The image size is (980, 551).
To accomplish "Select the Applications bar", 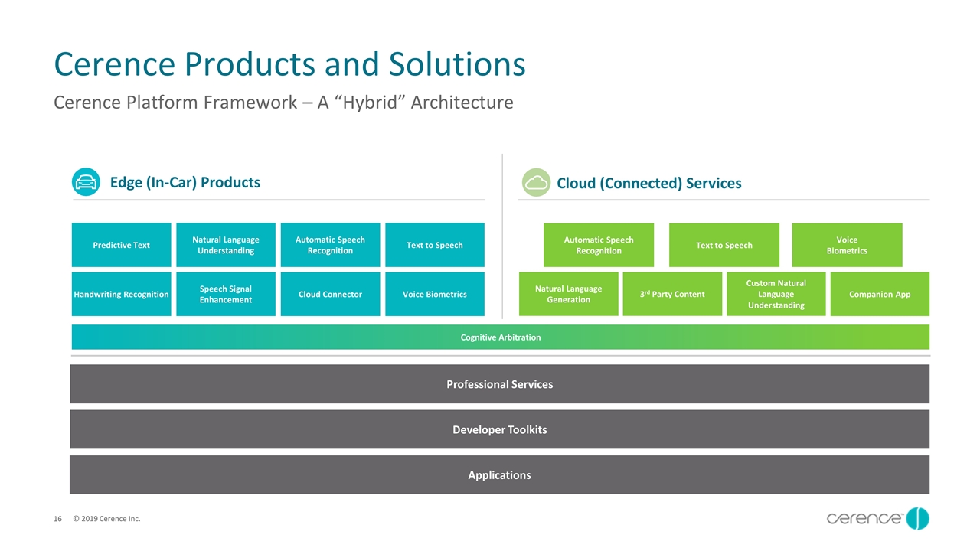I will [500, 474].
